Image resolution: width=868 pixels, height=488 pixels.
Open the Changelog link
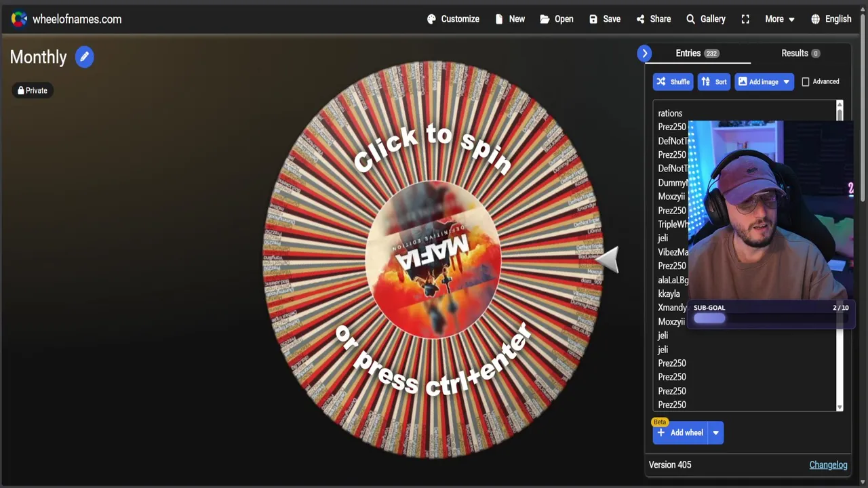(828, 464)
